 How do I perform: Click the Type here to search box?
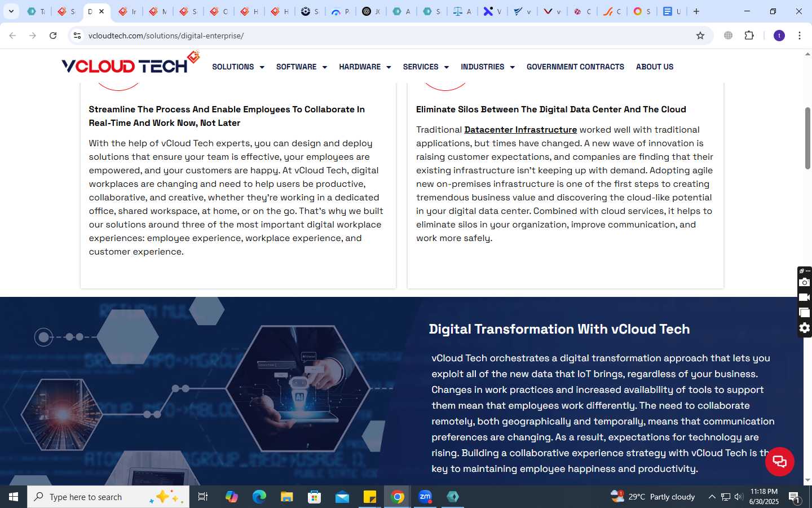(108, 497)
